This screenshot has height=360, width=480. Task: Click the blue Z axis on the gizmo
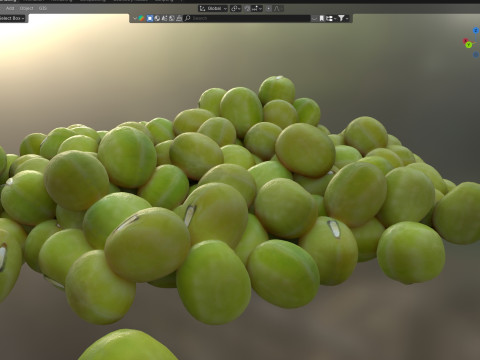coord(476,30)
